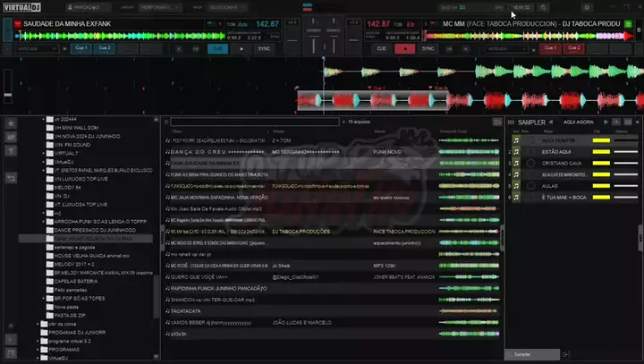Go to the next sampler bank arrow

(606, 122)
